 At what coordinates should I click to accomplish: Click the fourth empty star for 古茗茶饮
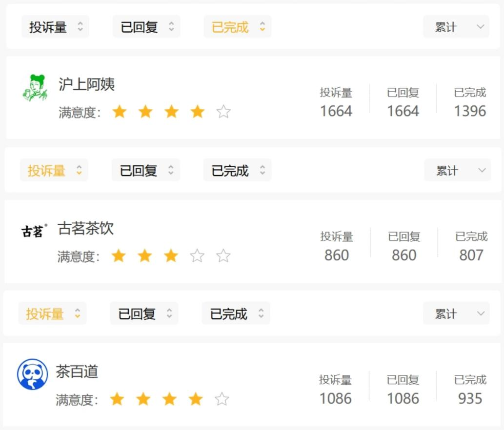(x=197, y=255)
